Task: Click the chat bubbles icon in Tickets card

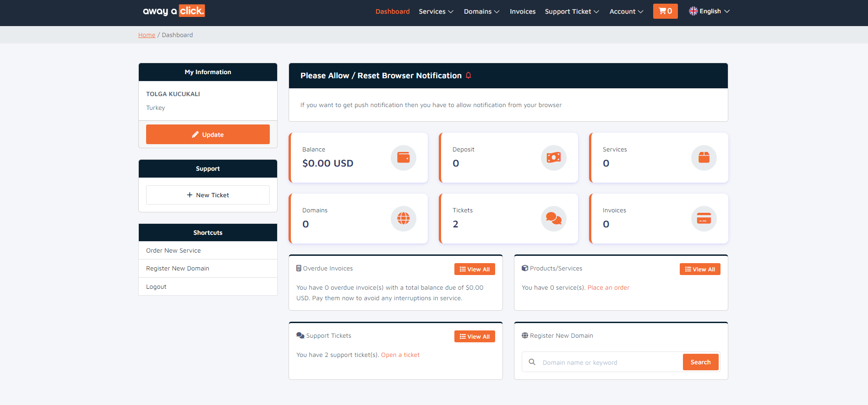Action: [x=553, y=219]
